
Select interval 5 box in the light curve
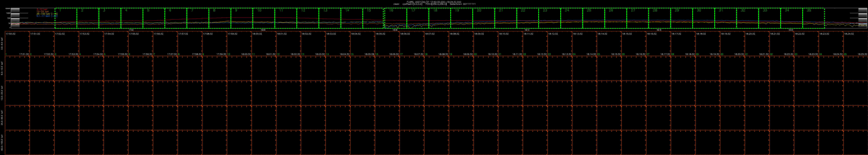154,18
